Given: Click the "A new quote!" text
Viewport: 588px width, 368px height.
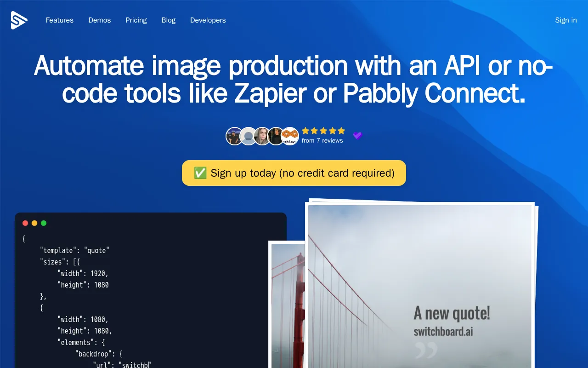Looking at the screenshot, I should [x=452, y=313].
